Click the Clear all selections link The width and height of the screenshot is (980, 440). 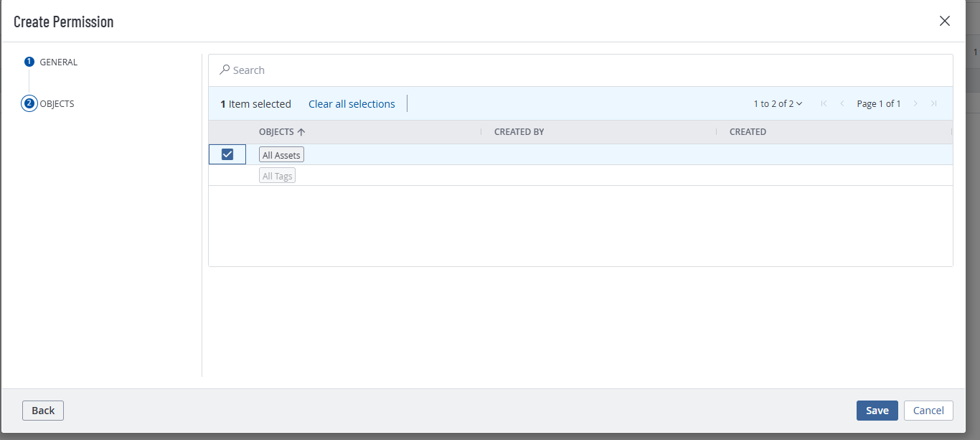click(x=352, y=104)
